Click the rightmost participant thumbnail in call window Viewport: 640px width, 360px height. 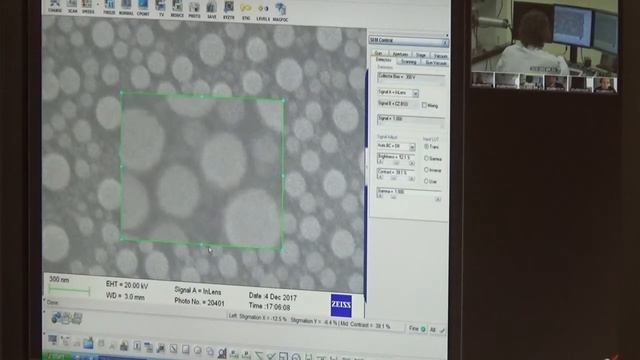(605, 84)
